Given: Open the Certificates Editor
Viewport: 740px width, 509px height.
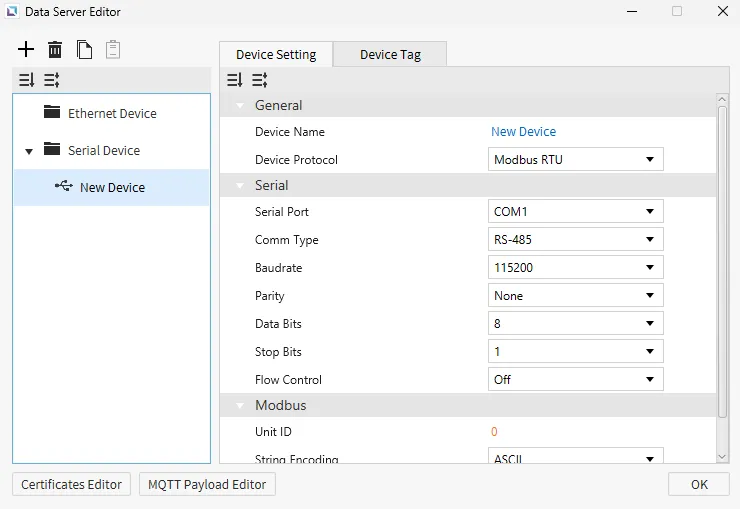Looking at the screenshot, I should tap(72, 484).
